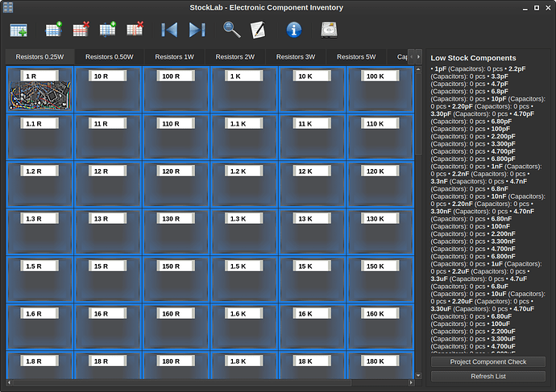
Task: Click the delete column icon
Action: point(135,31)
